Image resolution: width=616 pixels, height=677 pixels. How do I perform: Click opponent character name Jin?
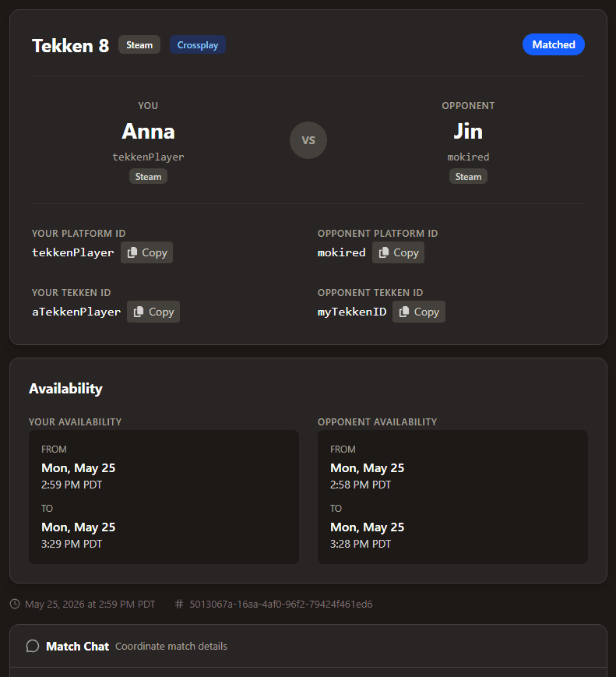[468, 131]
